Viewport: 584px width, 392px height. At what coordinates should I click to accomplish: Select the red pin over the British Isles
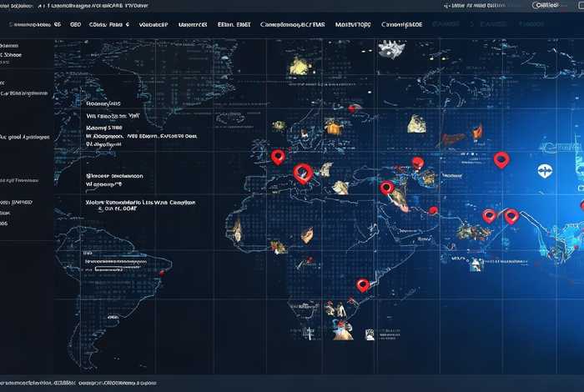coord(279,156)
